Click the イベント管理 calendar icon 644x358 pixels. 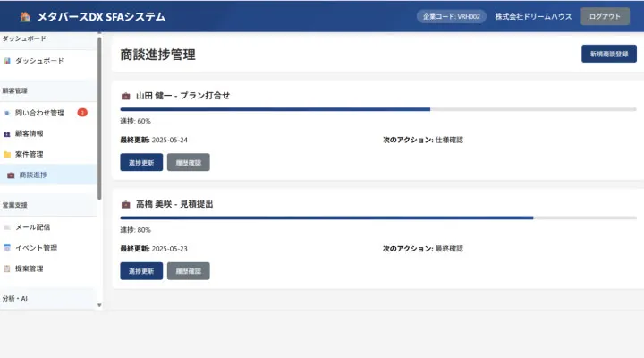click(x=7, y=248)
